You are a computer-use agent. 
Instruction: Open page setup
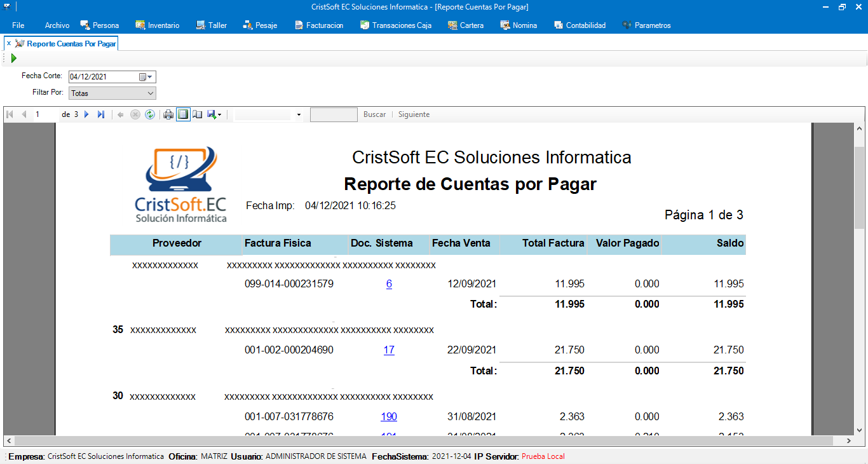click(x=198, y=114)
